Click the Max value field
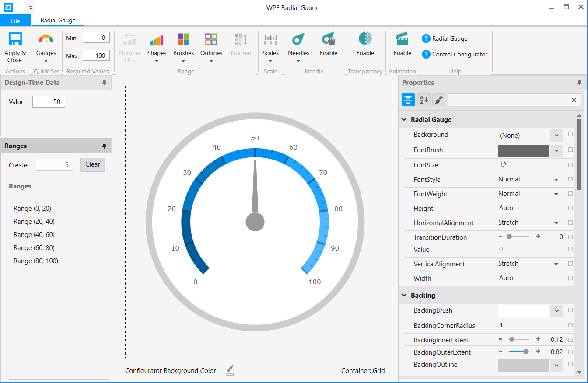The width and height of the screenshot is (588, 383). (96, 55)
